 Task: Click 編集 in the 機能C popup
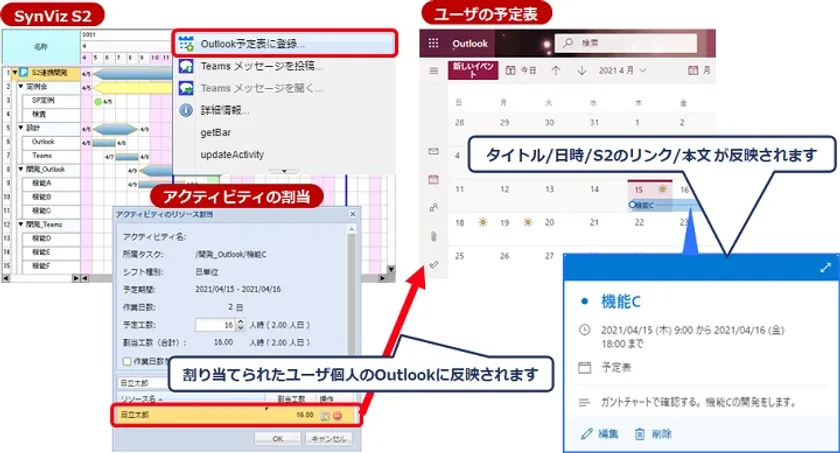click(x=600, y=434)
